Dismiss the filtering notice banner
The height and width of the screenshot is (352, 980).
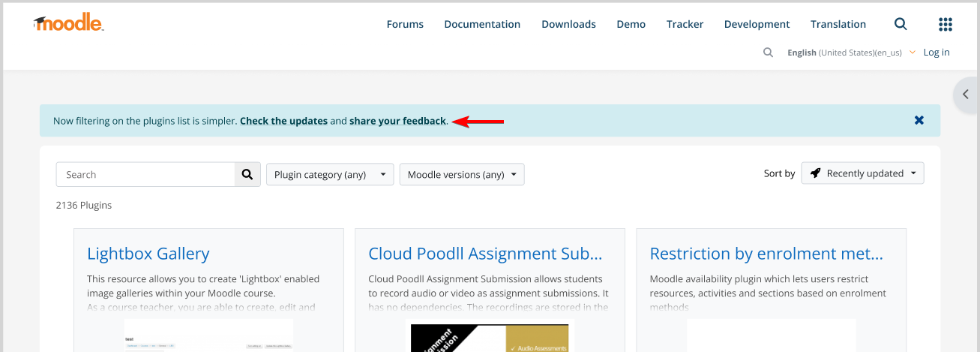point(919,120)
